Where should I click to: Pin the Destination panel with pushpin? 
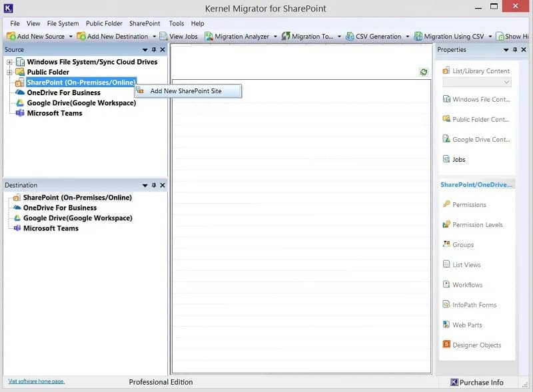click(154, 185)
